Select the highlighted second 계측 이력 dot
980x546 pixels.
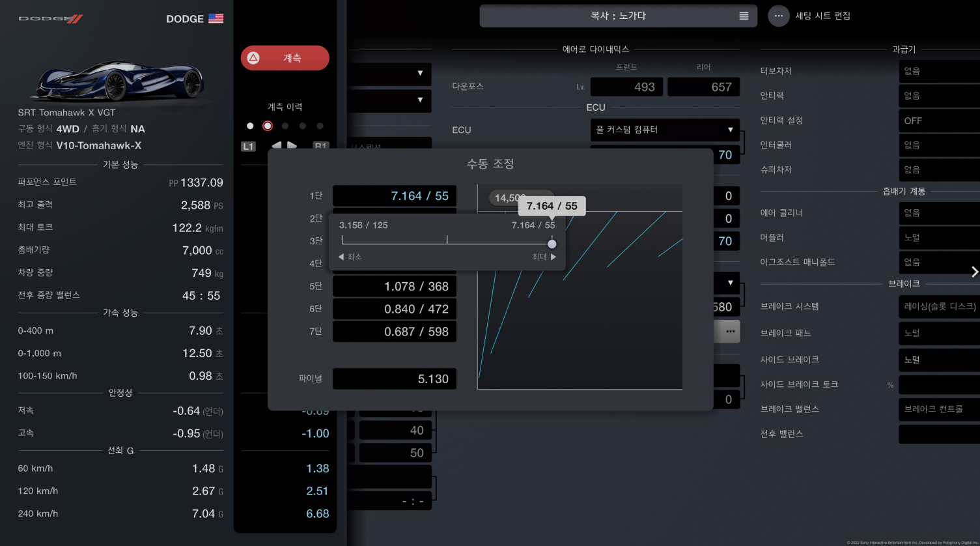pyautogui.click(x=268, y=126)
